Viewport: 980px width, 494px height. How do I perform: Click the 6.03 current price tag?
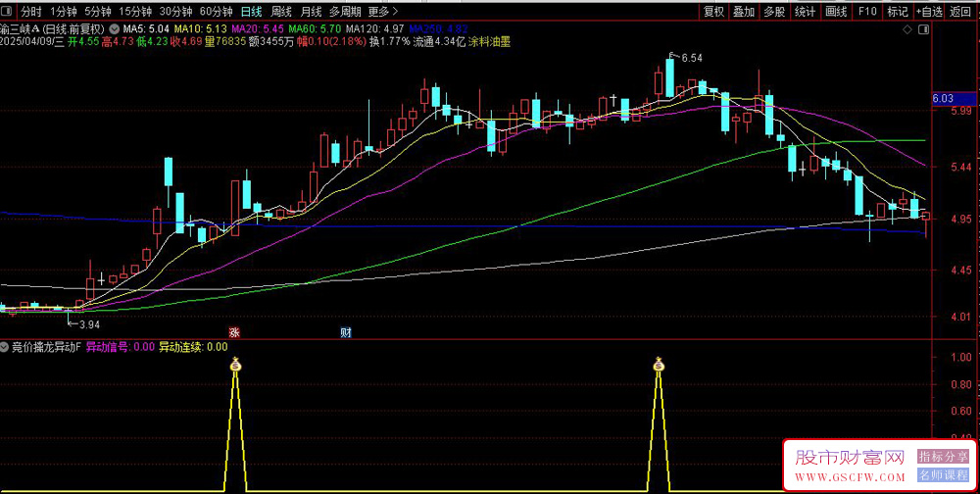954,98
